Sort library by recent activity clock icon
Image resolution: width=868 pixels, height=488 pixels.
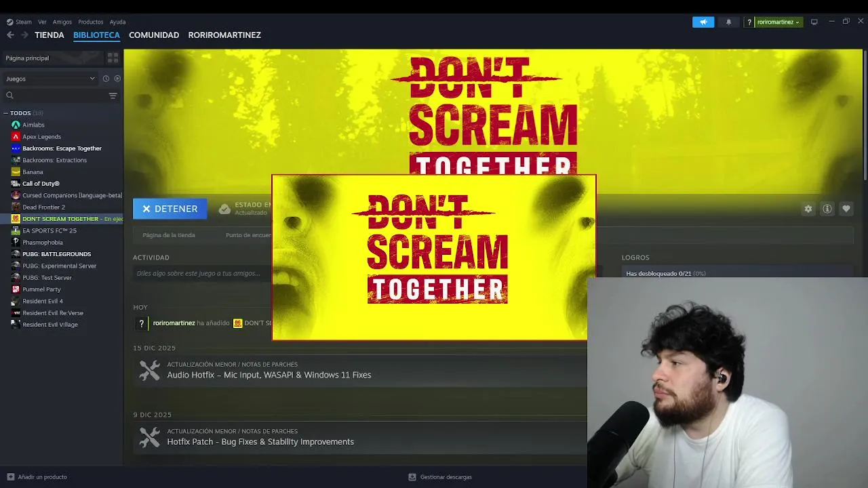[x=106, y=79]
